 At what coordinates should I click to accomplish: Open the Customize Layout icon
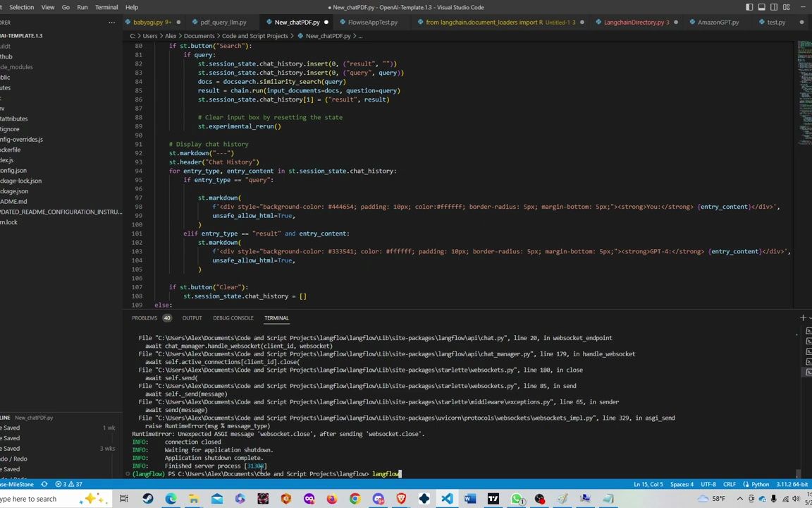coord(785,7)
